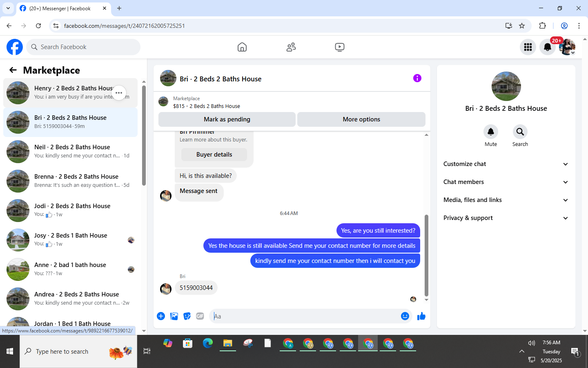This screenshot has width=588, height=368.
Task: View site information icon in address bar
Action: pos(56,26)
